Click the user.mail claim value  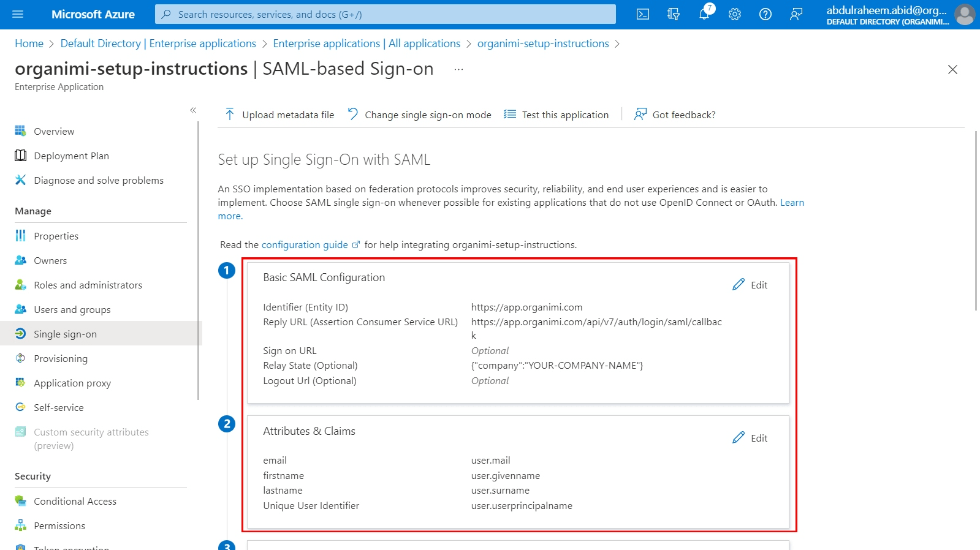(490, 460)
